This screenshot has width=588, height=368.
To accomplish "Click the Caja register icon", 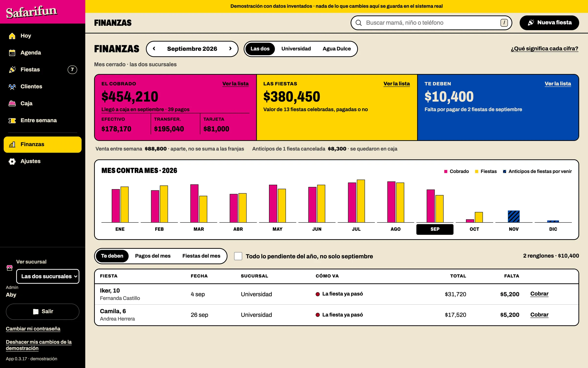I will (x=12, y=104).
